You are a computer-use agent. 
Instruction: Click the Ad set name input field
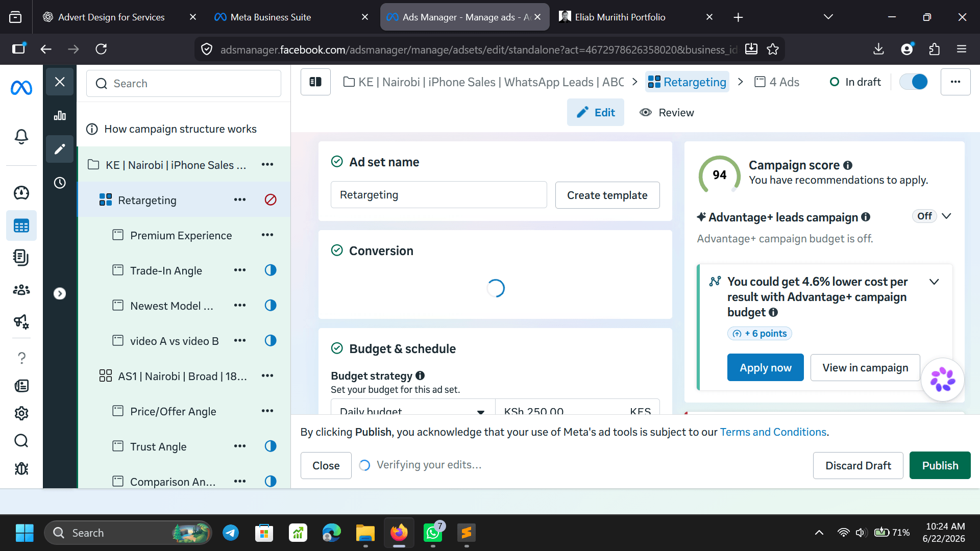pos(438,195)
